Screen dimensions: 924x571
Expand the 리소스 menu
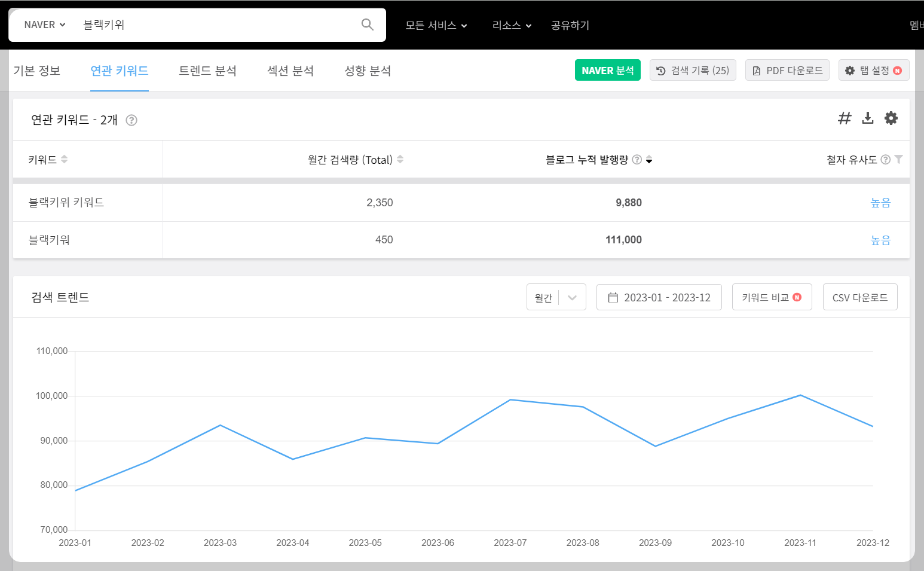coord(512,25)
